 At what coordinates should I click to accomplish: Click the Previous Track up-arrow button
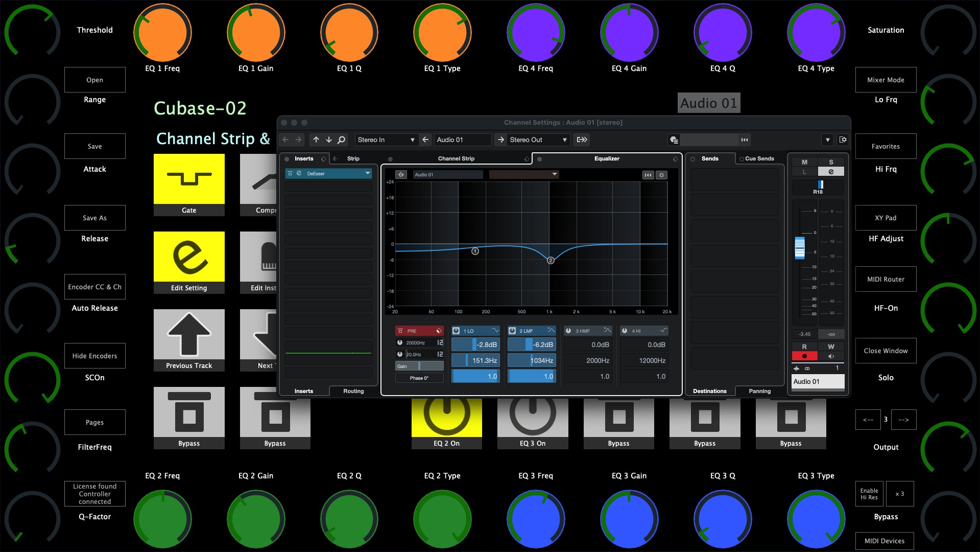189,340
